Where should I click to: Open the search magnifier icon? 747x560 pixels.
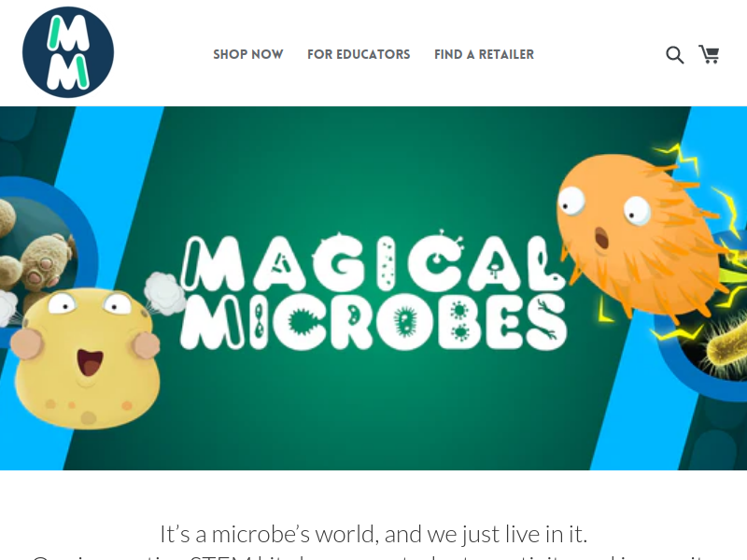[x=674, y=55]
